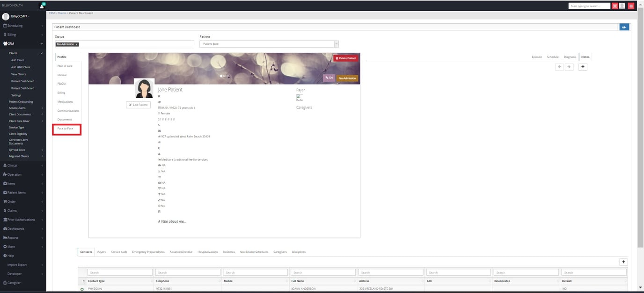The image size is (644, 293).
Task: Click the red fullscreen icon beside search
Action: point(615,6)
